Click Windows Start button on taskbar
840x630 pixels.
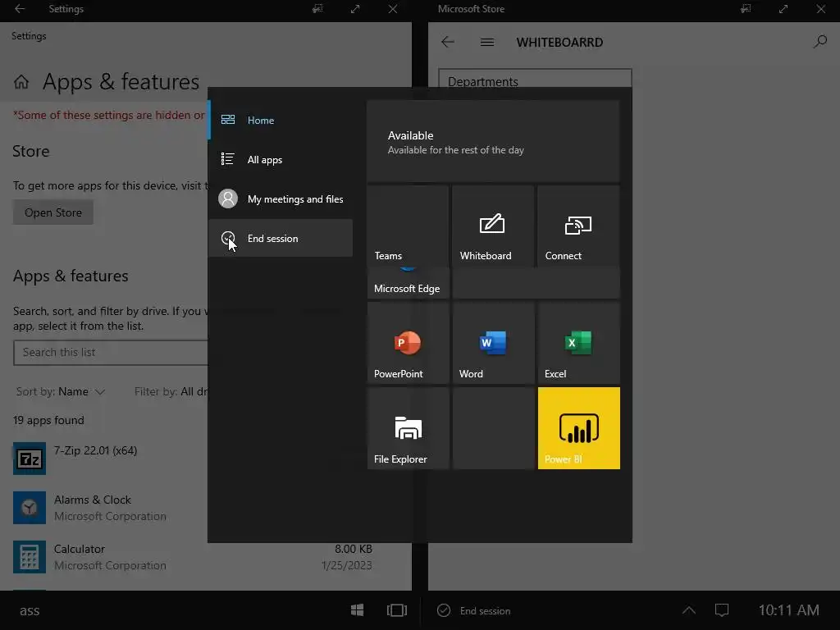pyautogui.click(x=358, y=610)
